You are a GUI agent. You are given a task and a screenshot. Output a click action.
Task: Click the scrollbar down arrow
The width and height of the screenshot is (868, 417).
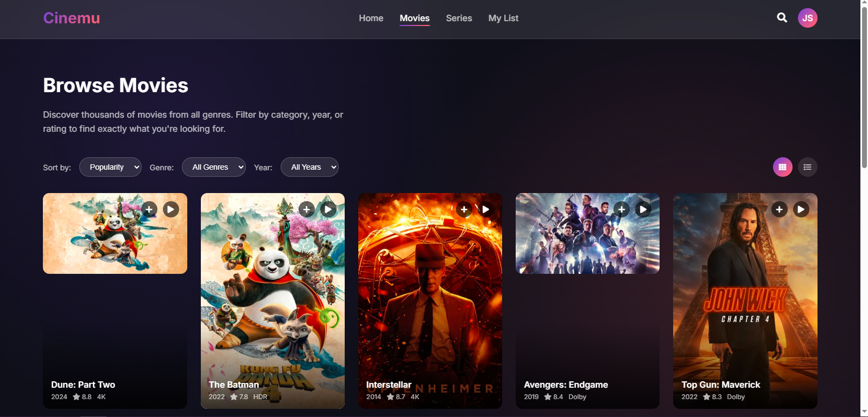point(864,413)
